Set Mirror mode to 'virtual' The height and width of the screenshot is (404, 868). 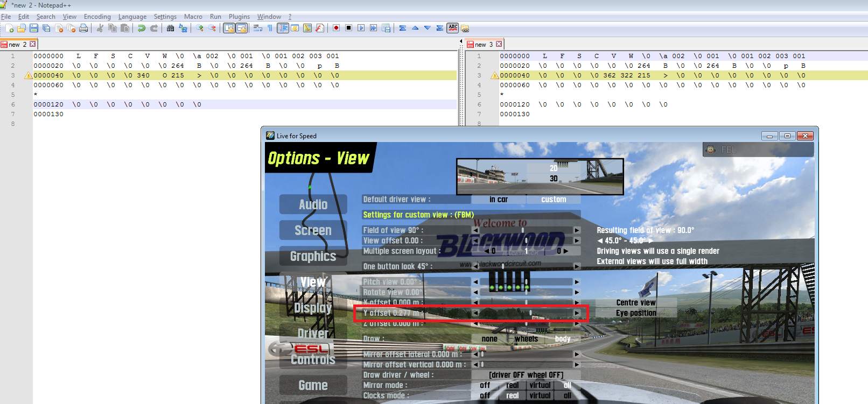[x=540, y=385]
